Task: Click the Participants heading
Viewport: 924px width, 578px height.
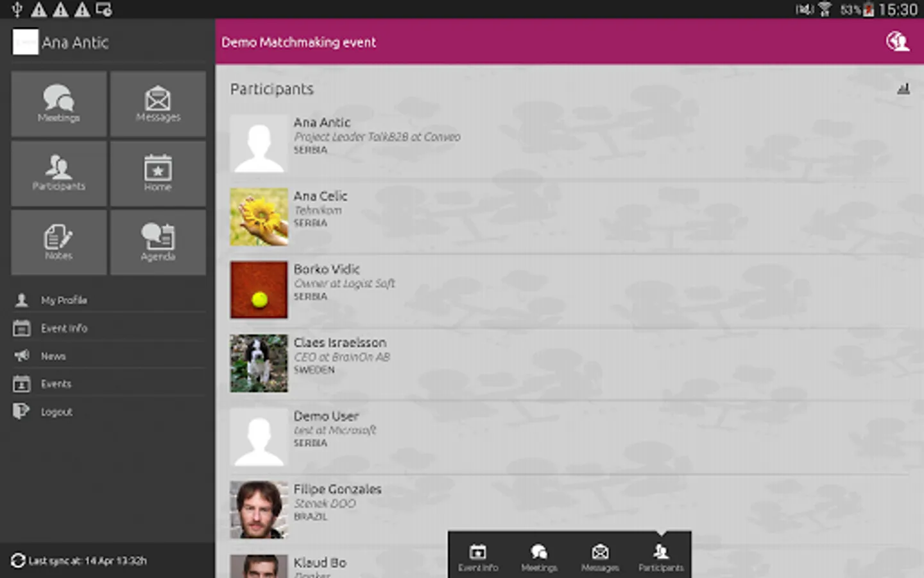Action: point(272,89)
